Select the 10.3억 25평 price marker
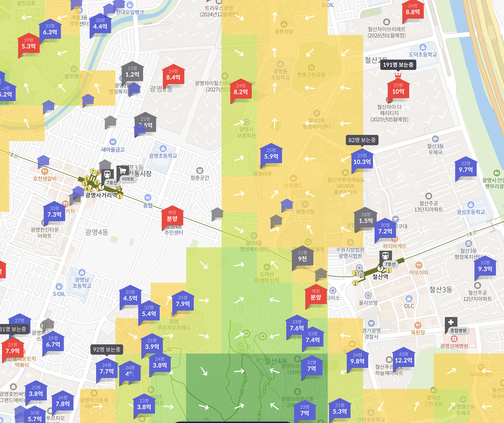 pyautogui.click(x=362, y=160)
